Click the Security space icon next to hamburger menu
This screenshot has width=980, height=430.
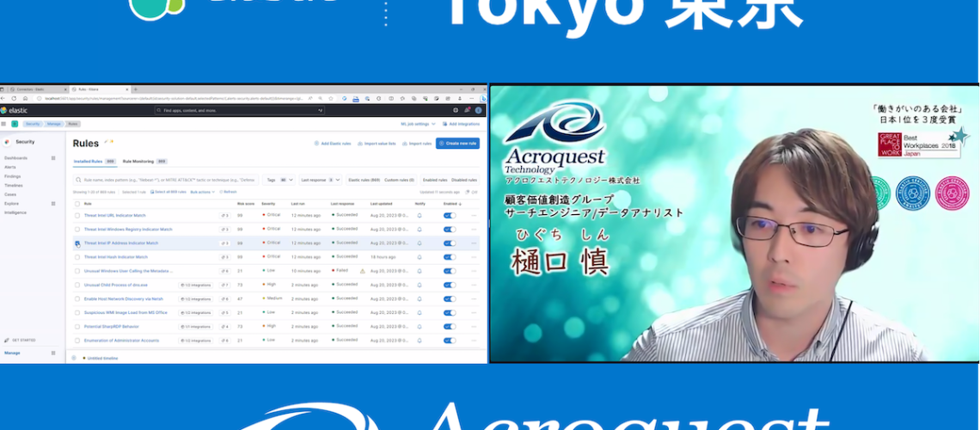coord(15,124)
